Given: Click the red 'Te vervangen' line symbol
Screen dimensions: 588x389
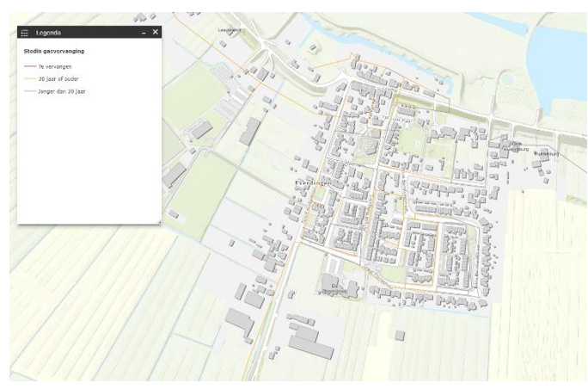Looking at the screenshot, I should (30, 65).
